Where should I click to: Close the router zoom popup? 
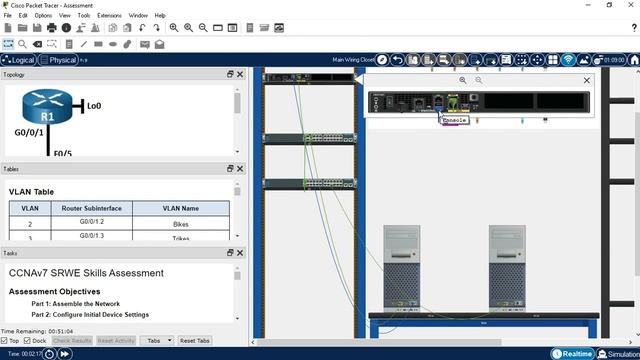tap(587, 80)
